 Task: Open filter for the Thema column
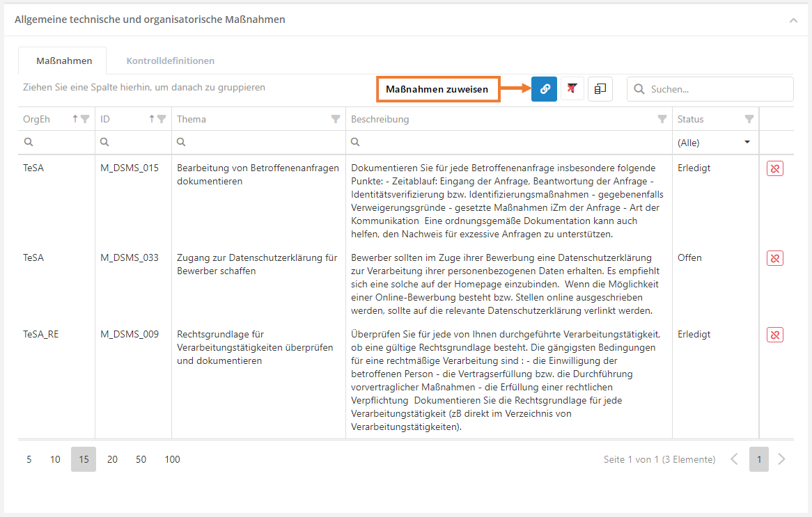tap(335, 119)
